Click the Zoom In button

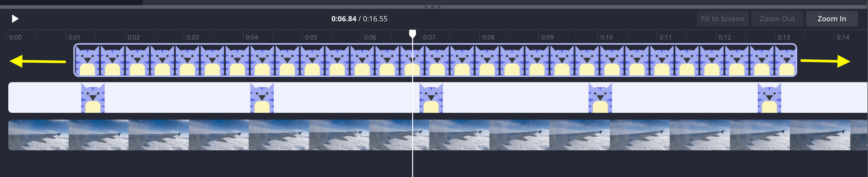832,19
